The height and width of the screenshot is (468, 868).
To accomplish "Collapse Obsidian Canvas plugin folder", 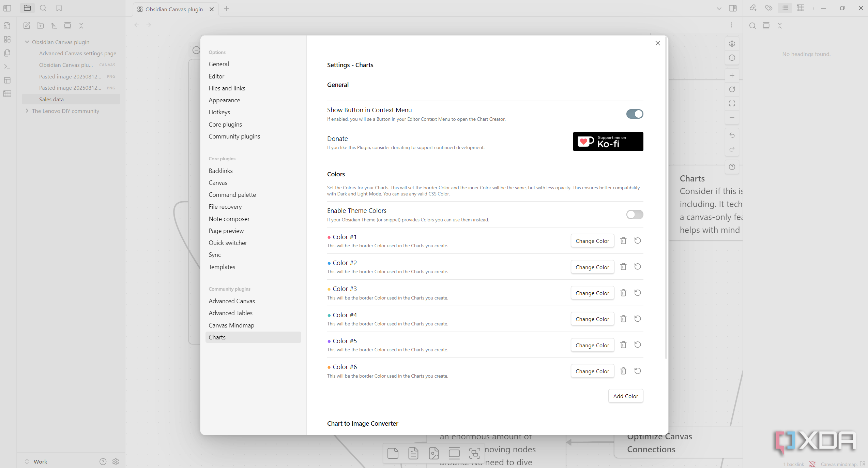I will tap(27, 42).
